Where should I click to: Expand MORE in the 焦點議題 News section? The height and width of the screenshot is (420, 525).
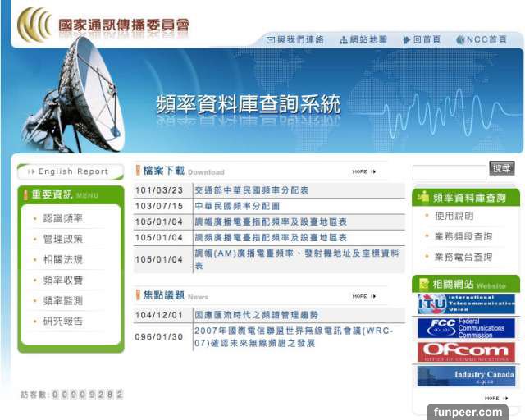(363, 296)
